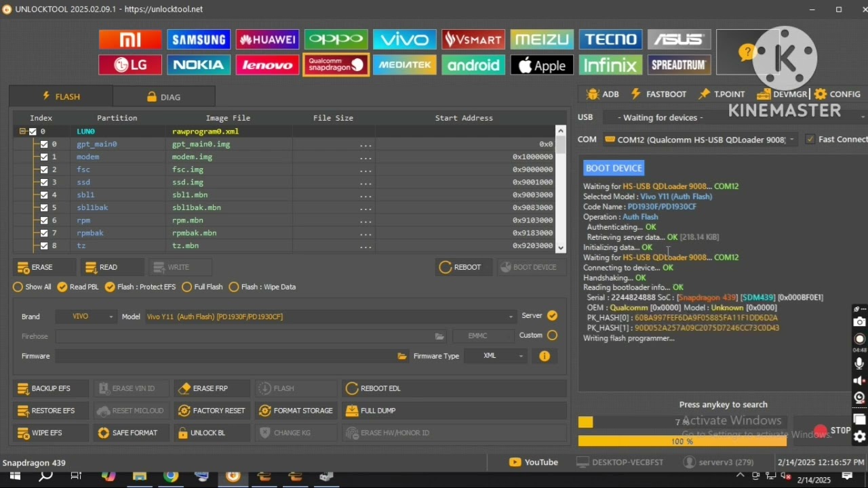Select the Meizu brand logo

click(x=542, y=39)
